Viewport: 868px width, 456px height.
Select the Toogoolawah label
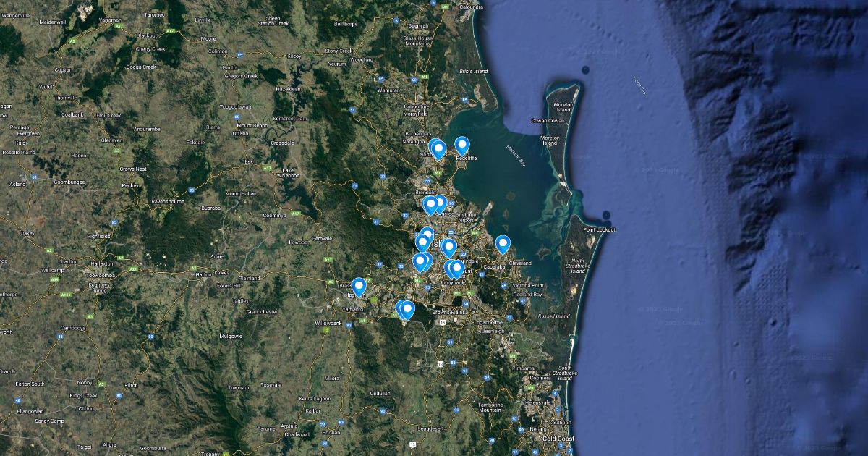[x=234, y=106]
